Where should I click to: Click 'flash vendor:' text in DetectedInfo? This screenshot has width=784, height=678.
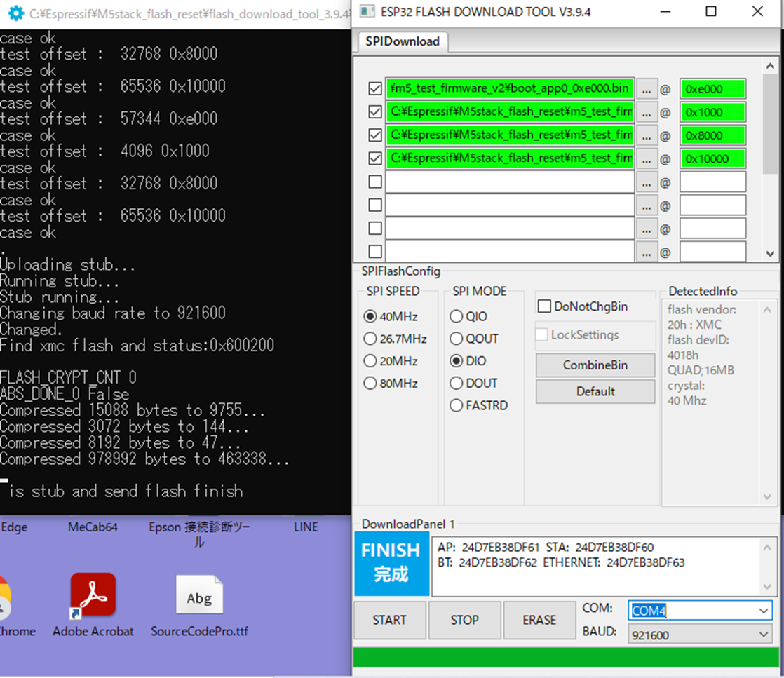click(701, 309)
